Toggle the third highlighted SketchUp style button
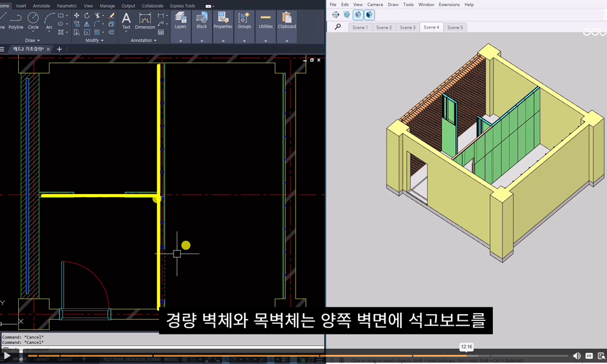The height and width of the screenshot is (364, 607). 358,15
